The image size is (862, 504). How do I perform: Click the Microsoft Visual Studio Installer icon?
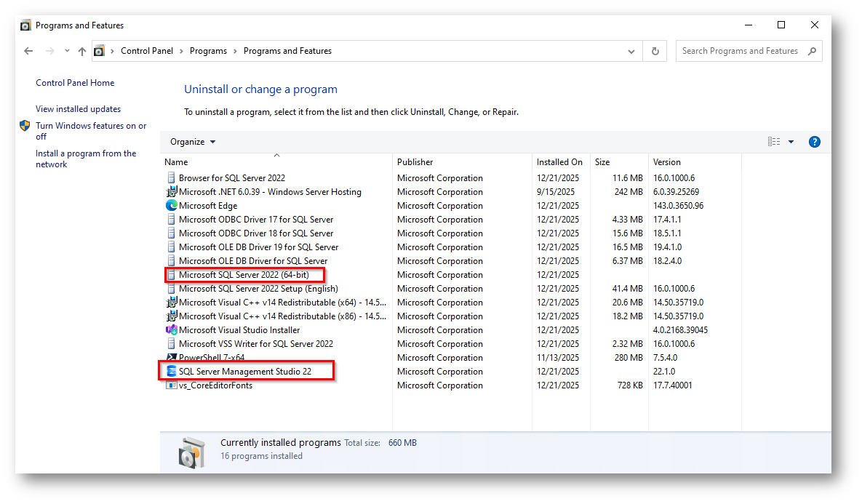pyautogui.click(x=172, y=330)
